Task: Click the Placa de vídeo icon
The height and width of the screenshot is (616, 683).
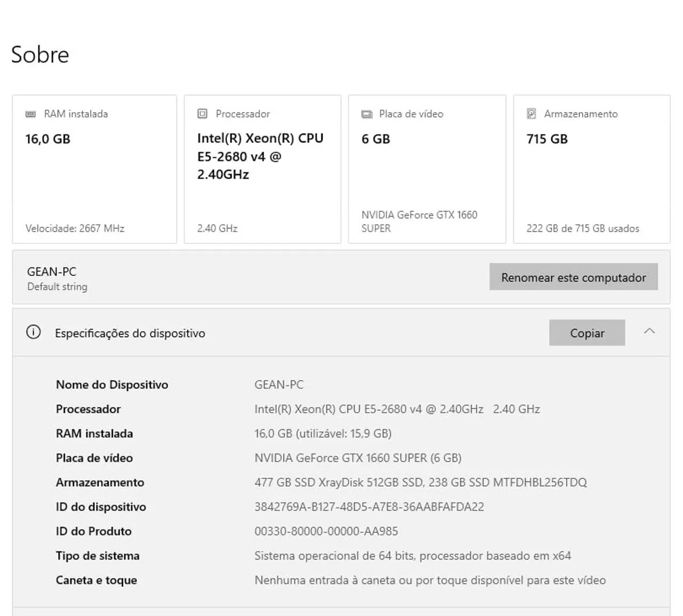Action: pyautogui.click(x=367, y=114)
